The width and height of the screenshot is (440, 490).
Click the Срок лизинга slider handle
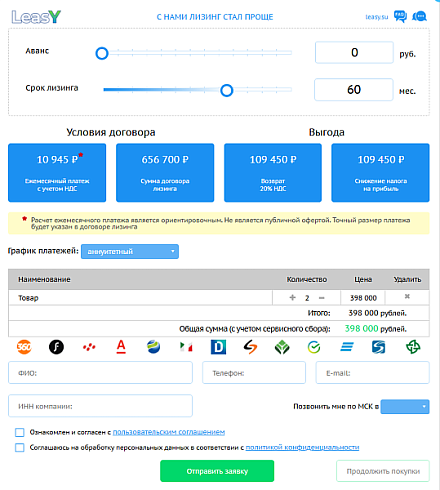pos(227,90)
